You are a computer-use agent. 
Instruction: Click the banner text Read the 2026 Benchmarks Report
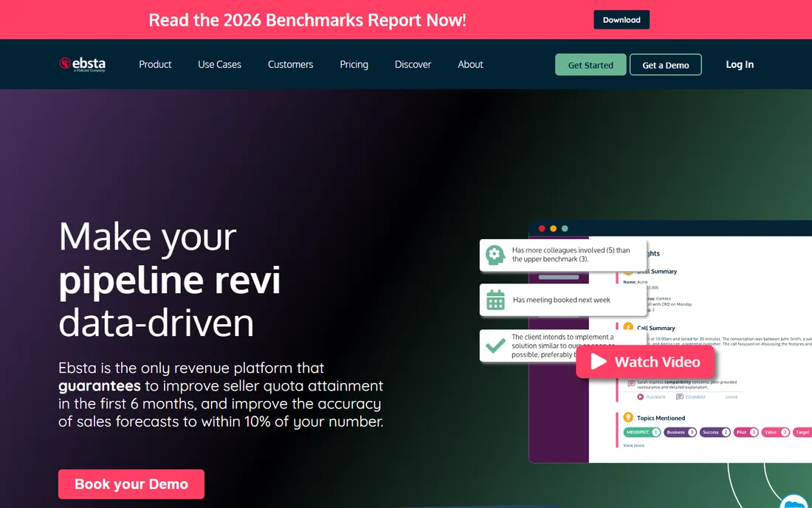click(307, 20)
